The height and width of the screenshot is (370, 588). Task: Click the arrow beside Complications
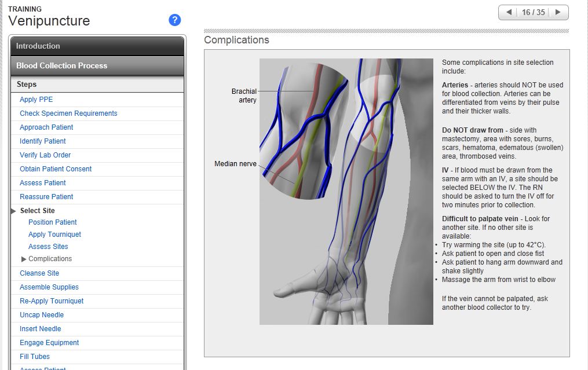[24, 259]
